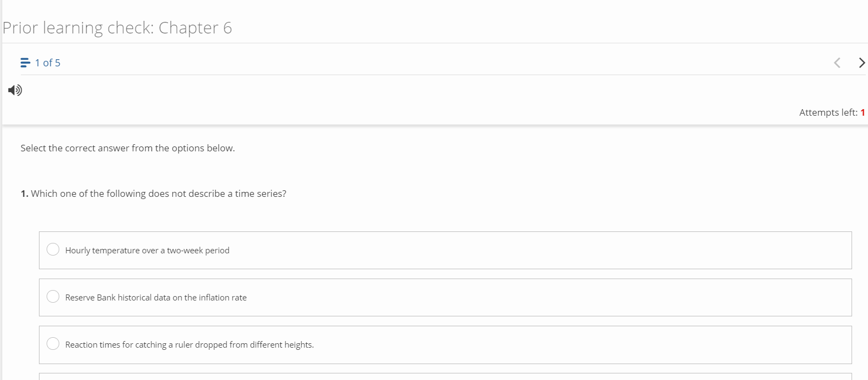Image resolution: width=868 pixels, height=380 pixels.
Task: Go back with the previous question arrow
Action: point(837,63)
